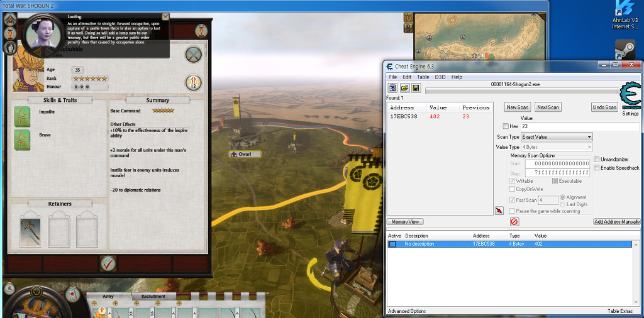The height and width of the screenshot is (318, 644).
Task: Click the katana retainer card
Action: [x=30, y=231]
